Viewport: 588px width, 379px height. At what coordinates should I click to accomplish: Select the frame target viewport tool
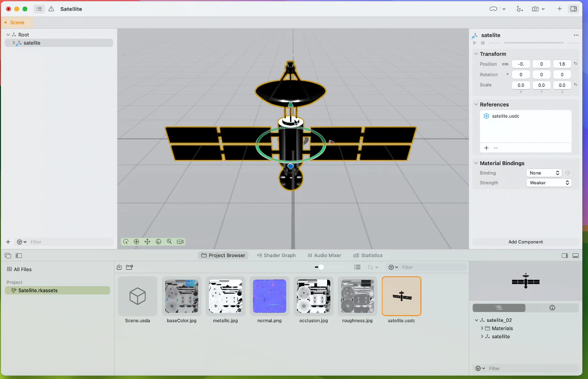[137, 242]
